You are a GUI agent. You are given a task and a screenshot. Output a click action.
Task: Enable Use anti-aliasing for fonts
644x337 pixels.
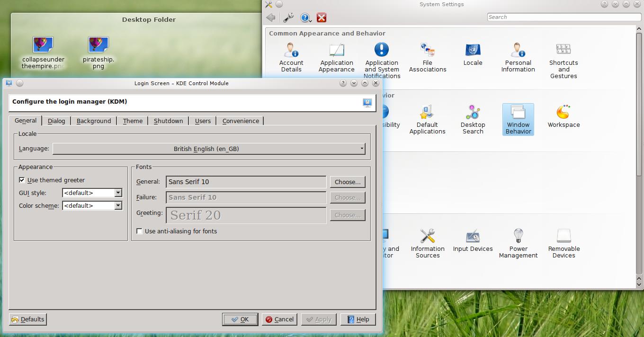pos(140,231)
